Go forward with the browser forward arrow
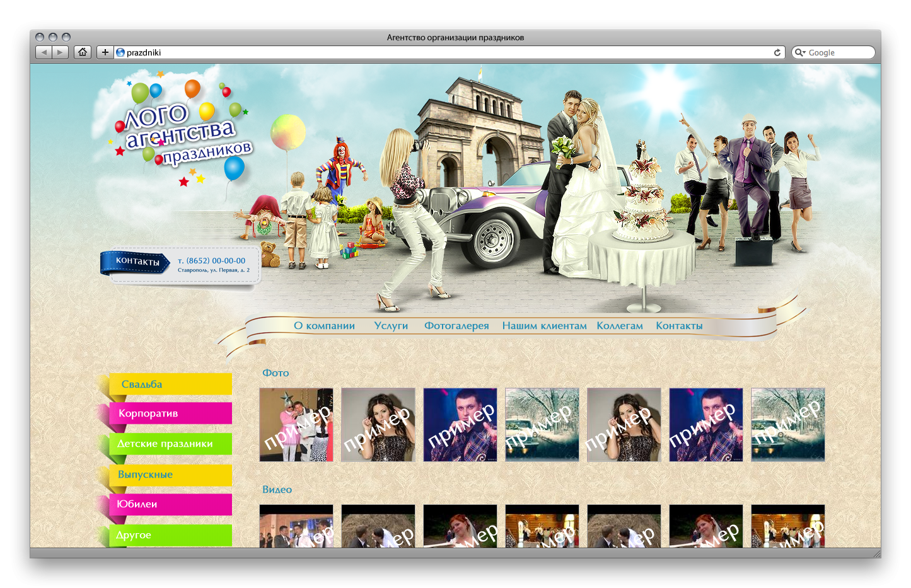Viewport: 911px width, 588px height. click(60, 52)
